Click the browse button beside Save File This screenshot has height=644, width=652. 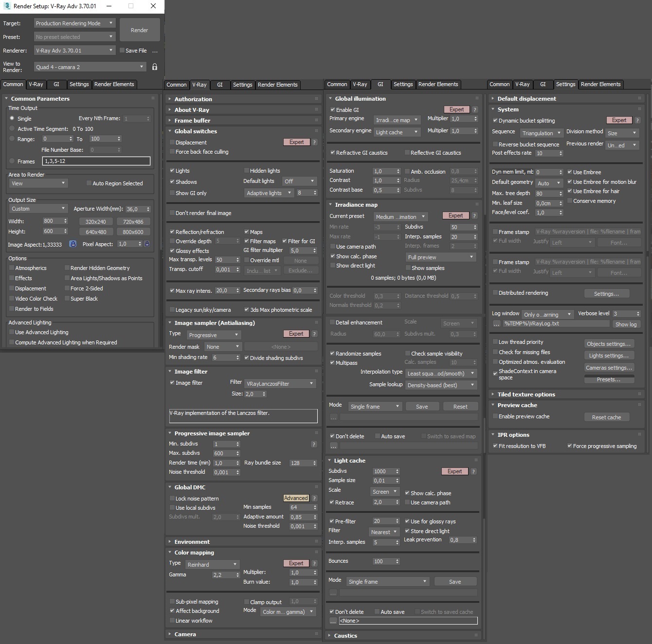[155, 51]
